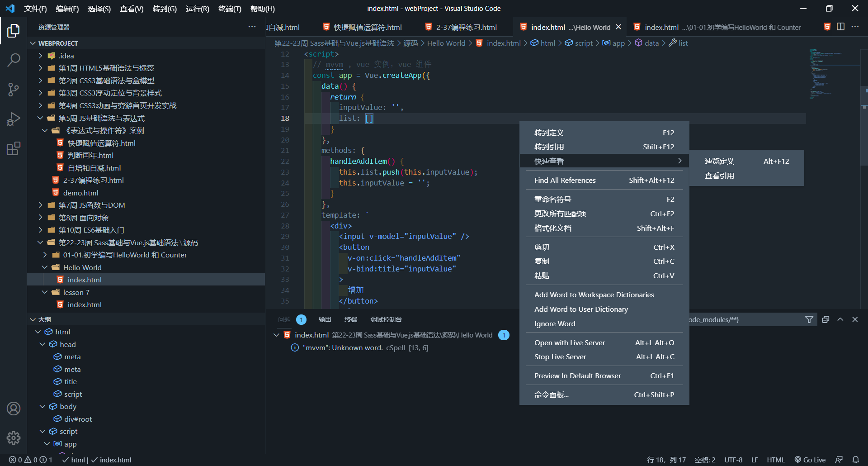Expand 第7周 JS函数与DOM folder
The width and height of the screenshot is (868, 466).
coord(40,205)
